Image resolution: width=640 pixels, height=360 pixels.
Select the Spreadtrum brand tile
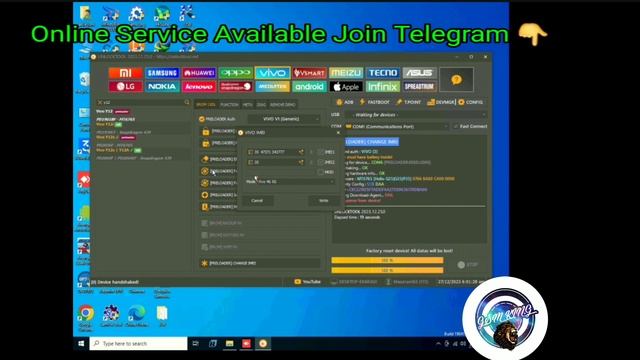tap(420, 87)
